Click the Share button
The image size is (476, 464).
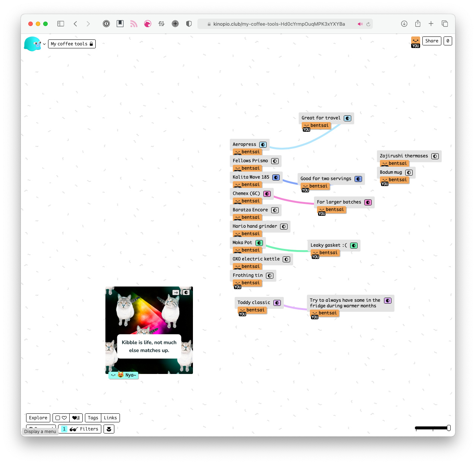click(x=432, y=41)
